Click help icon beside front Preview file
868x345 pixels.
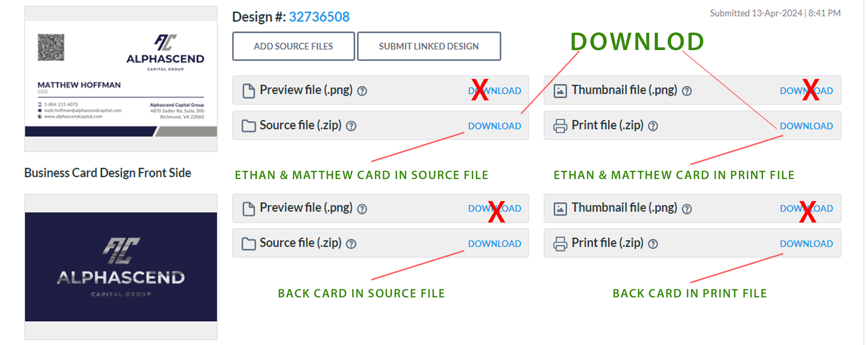pos(362,91)
